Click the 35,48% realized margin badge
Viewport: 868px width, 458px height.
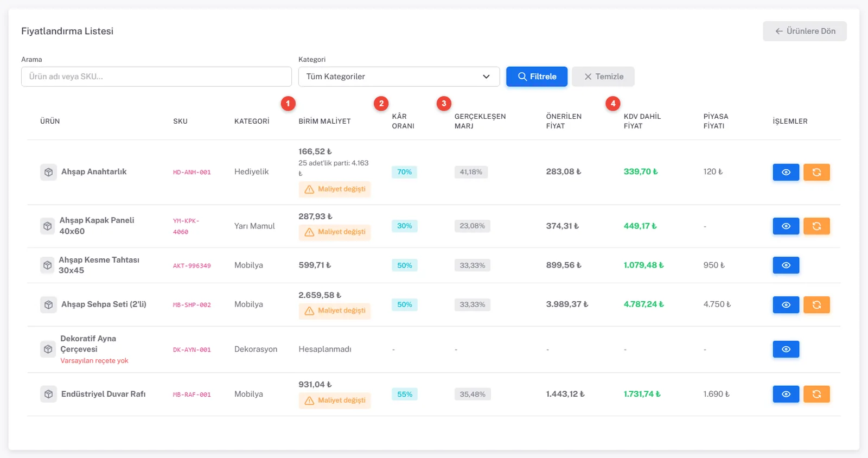tap(472, 395)
